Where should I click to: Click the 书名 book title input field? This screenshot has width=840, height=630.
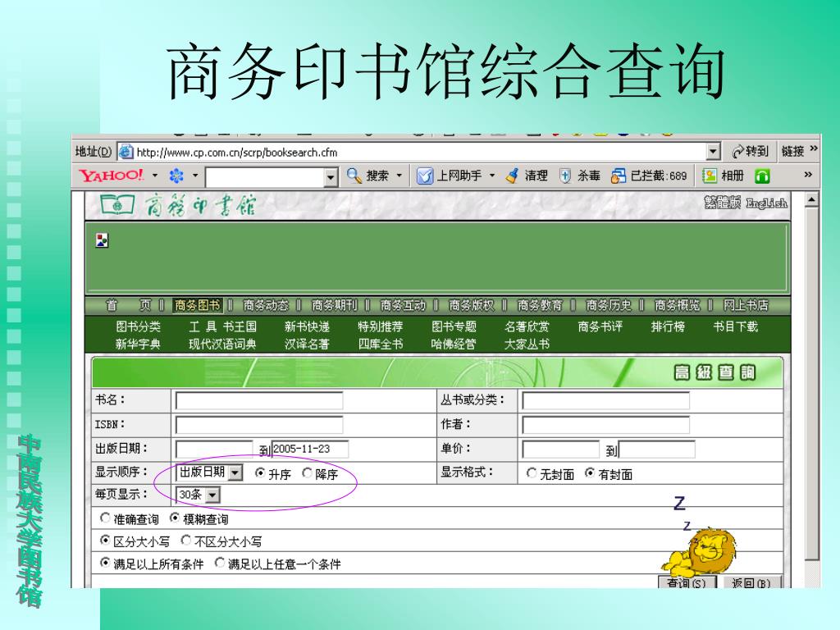point(258,400)
